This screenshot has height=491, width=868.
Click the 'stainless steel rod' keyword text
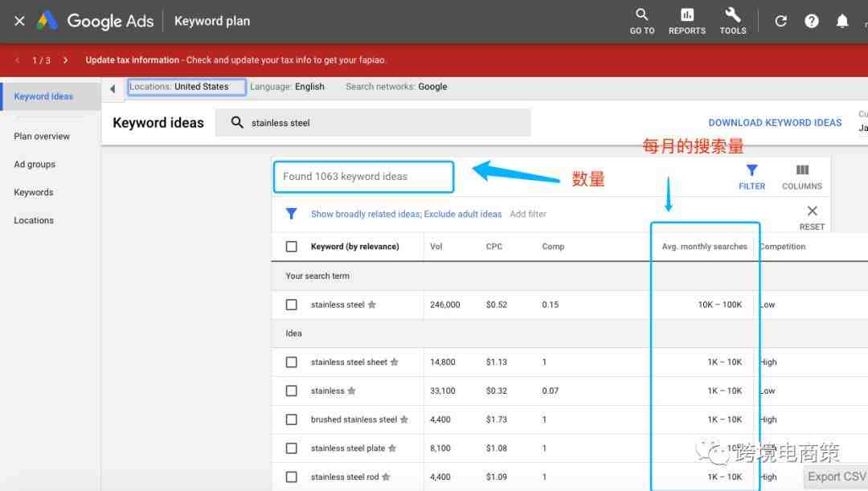[345, 477]
